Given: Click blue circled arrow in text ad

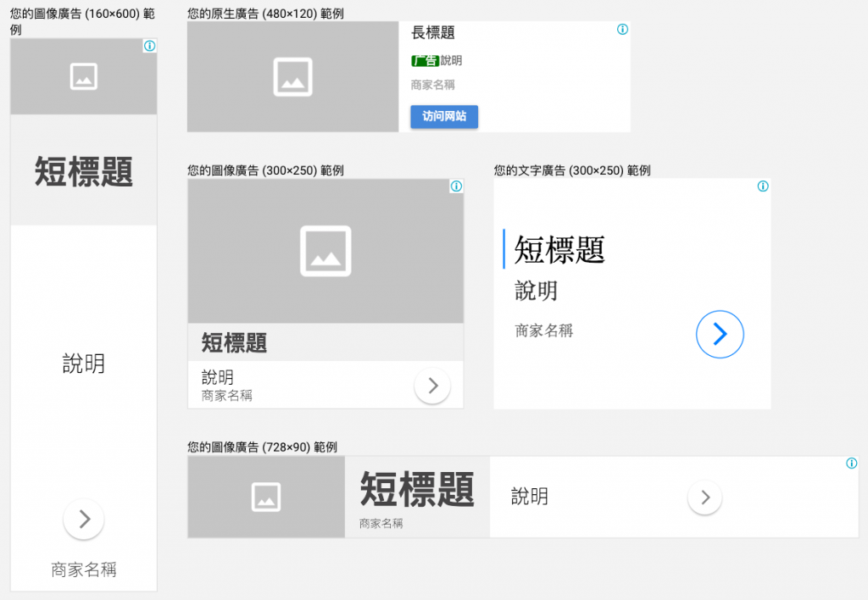Looking at the screenshot, I should pyautogui.click(x=720, y=335).
